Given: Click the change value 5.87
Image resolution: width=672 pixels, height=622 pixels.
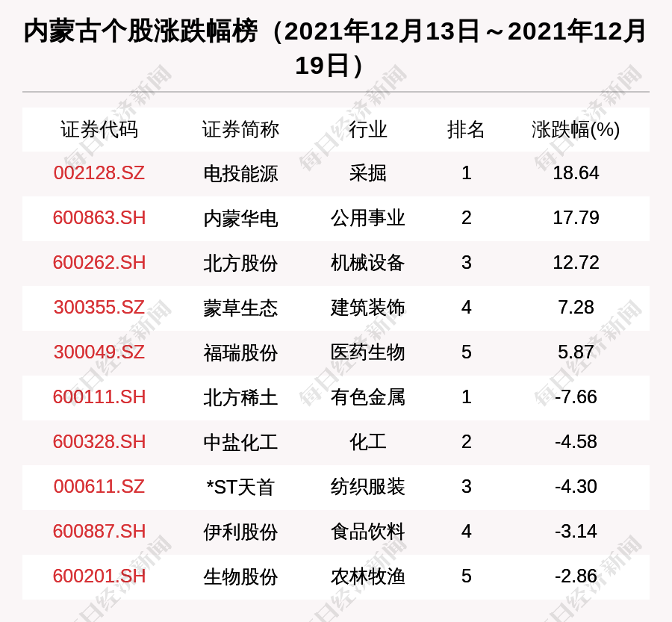Looking at the screenshot, I should point(576,352).
